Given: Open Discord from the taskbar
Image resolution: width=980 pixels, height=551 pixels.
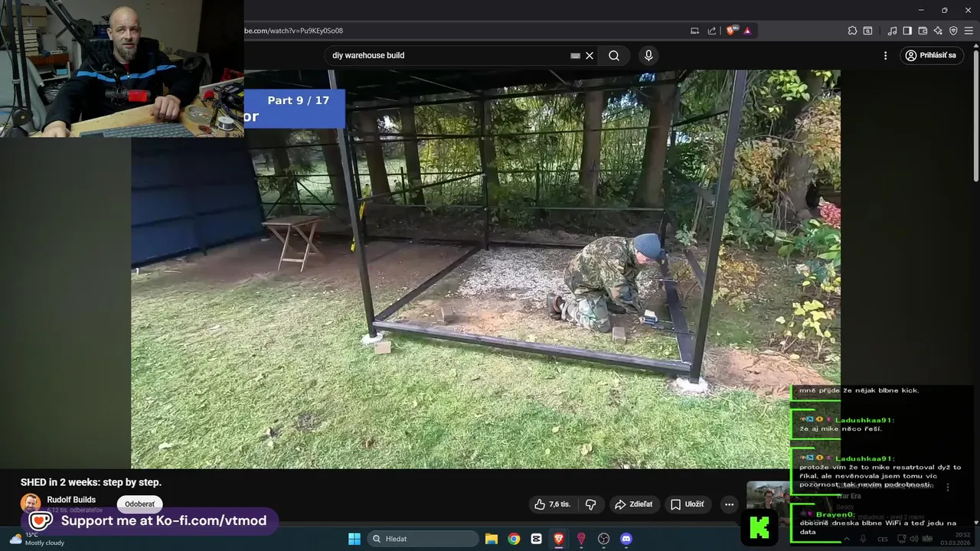Looking at the screenshot, I should click(x=626, y=539).
